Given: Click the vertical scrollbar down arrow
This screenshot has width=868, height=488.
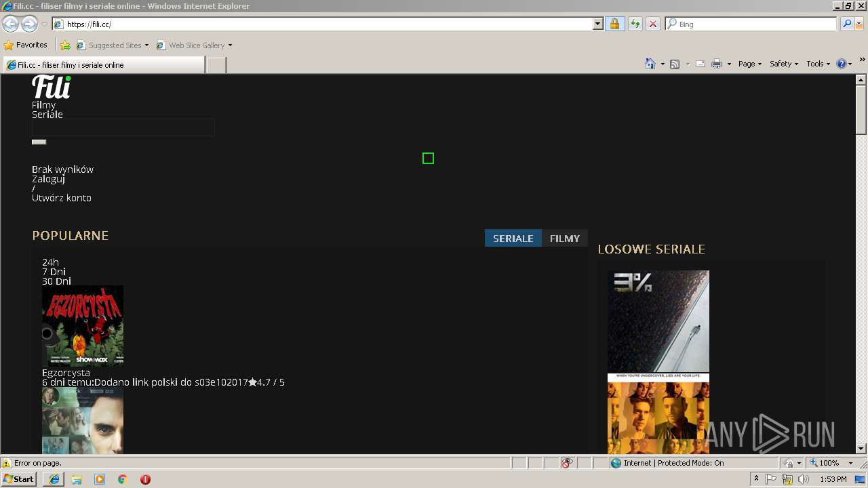Looking at the screenshot, I should click(861, 448).
